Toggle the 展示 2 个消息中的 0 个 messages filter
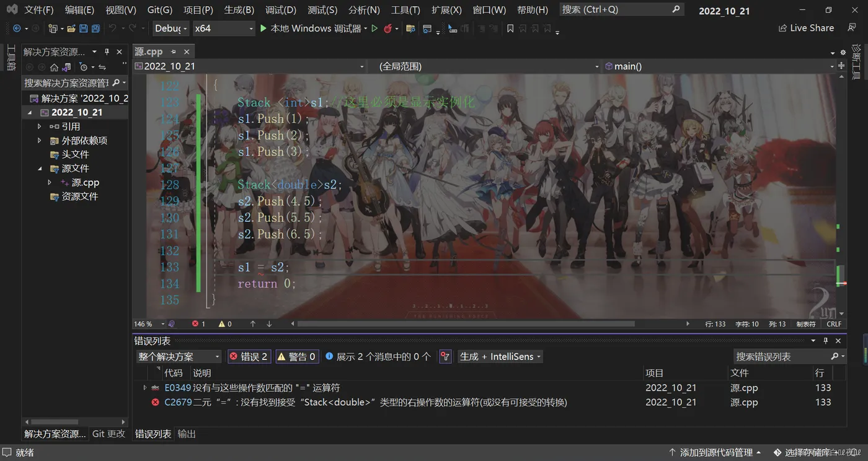The image size is (868, 461). [378, 357]
